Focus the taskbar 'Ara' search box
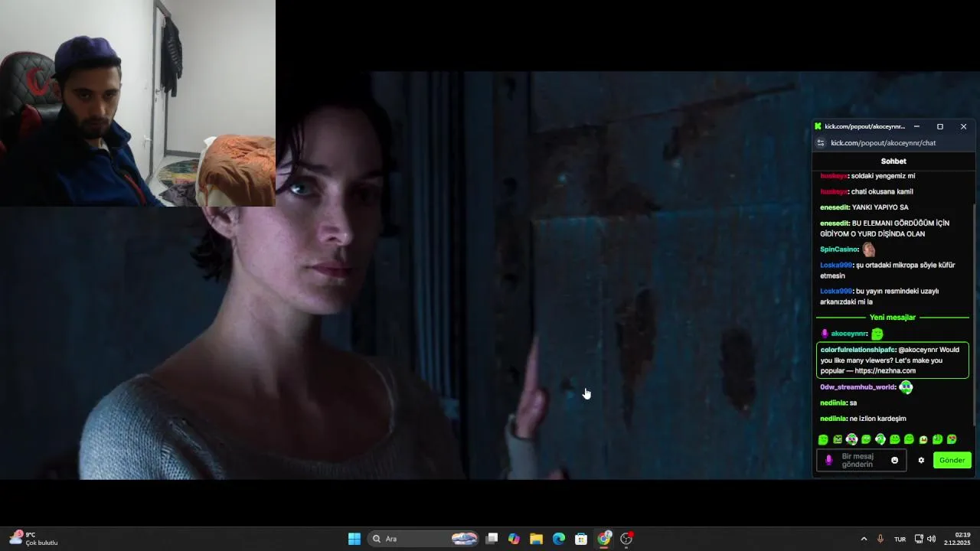Image resolution: width=980 pixels, height=551 pixels. tap(424, 539)
